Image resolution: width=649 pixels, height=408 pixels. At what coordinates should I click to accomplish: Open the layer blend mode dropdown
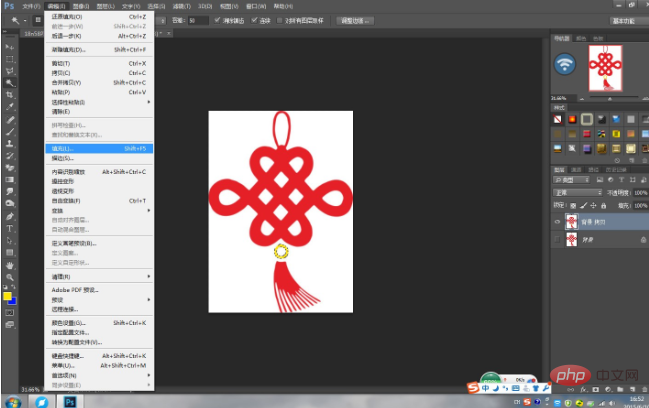[577, 193]
